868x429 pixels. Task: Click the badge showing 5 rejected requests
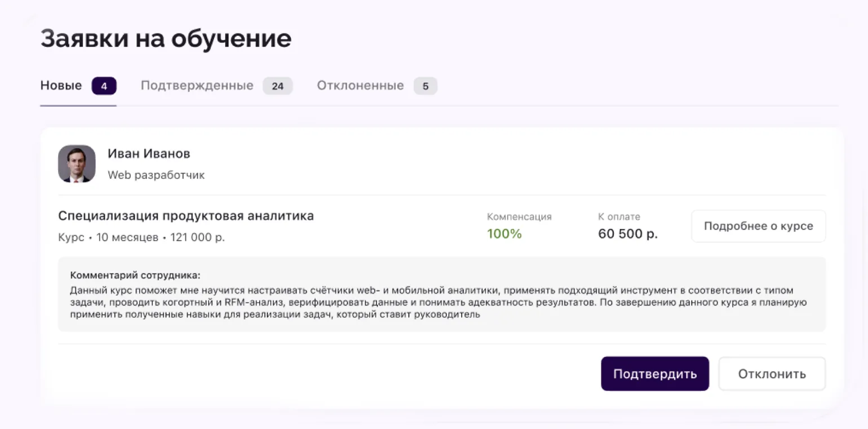tap(426, 86)
